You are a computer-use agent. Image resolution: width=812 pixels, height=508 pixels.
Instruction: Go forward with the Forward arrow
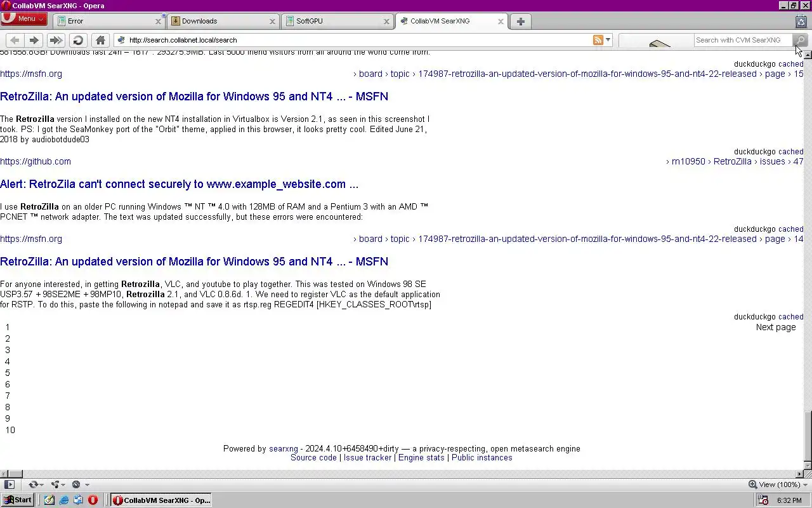(x=34, y=40)
